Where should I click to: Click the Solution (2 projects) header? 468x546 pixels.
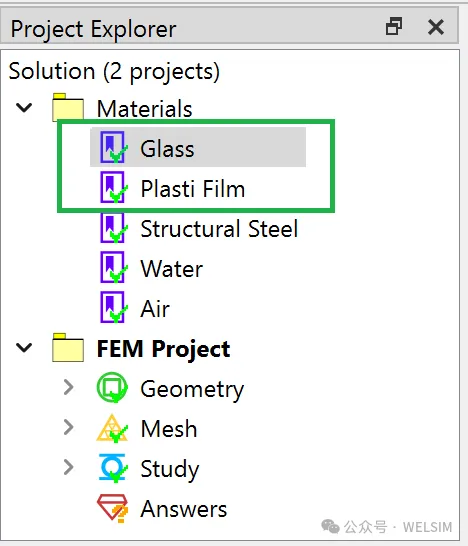[x=114, y=71]
